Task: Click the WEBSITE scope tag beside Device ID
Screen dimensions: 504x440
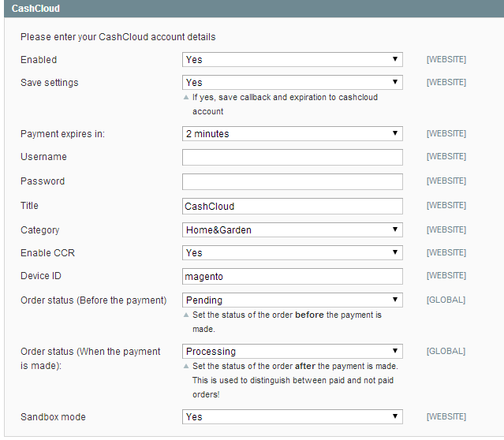Action: [x=446, y=275]
